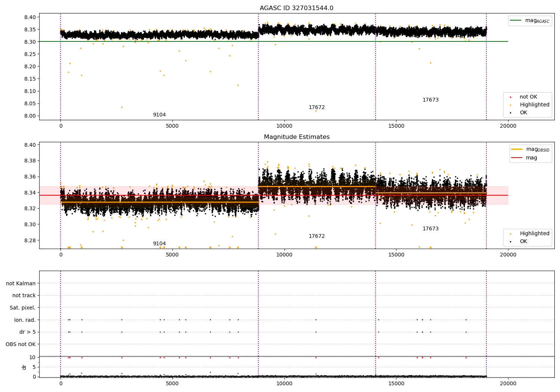The width and height of the screenshot is (560, 392).
Task: Click the 'not Kalman' axis label
Action: (x=21, y=284)
